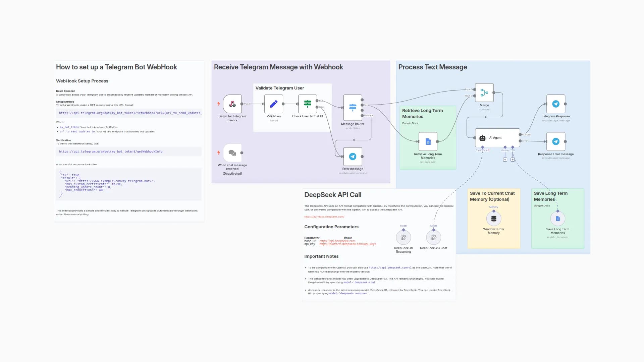Click the Check User true output handle
This screenshot has width=644, height=362.
click(317, 101)
